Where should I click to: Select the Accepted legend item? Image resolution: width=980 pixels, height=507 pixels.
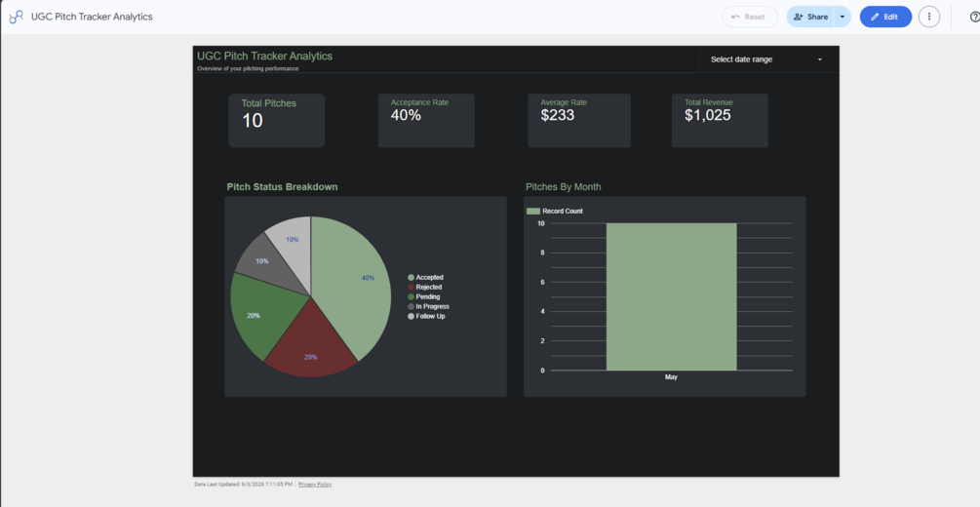pyautogui.click(x=425, y=278)
